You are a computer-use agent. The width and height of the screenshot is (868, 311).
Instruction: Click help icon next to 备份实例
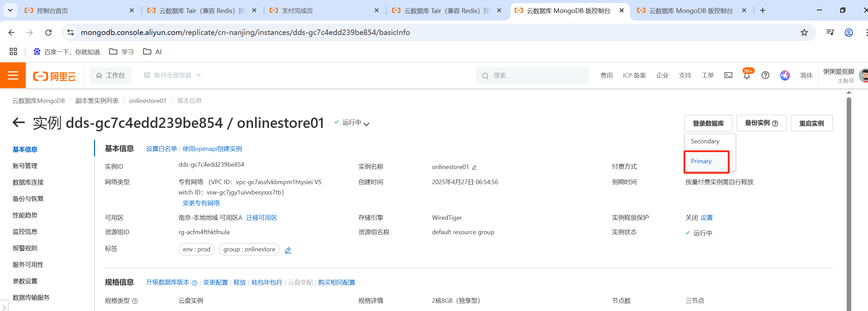(775, 123)
